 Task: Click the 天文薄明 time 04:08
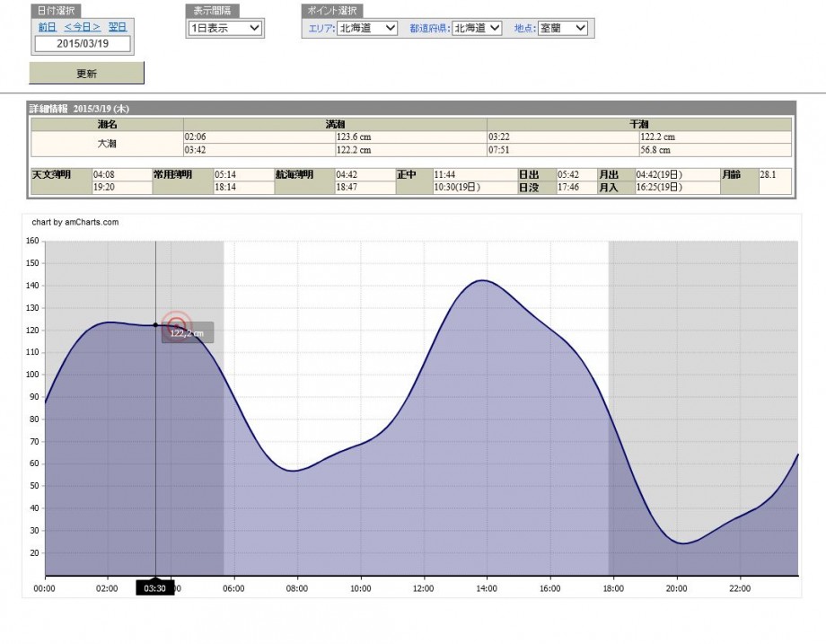point(104,174)
